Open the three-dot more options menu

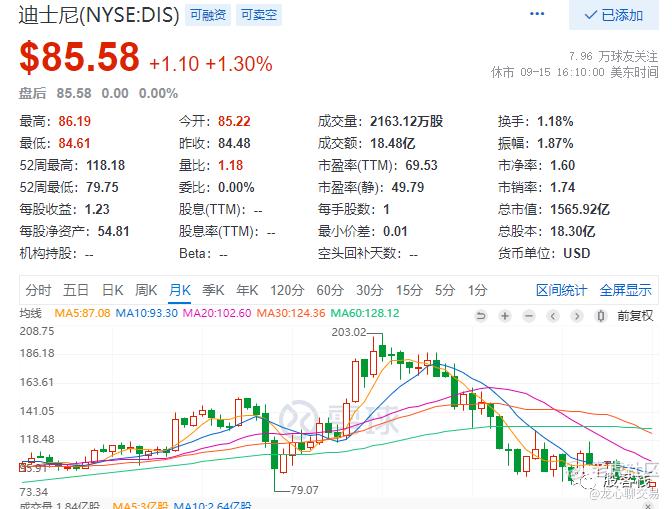[537, 14]
